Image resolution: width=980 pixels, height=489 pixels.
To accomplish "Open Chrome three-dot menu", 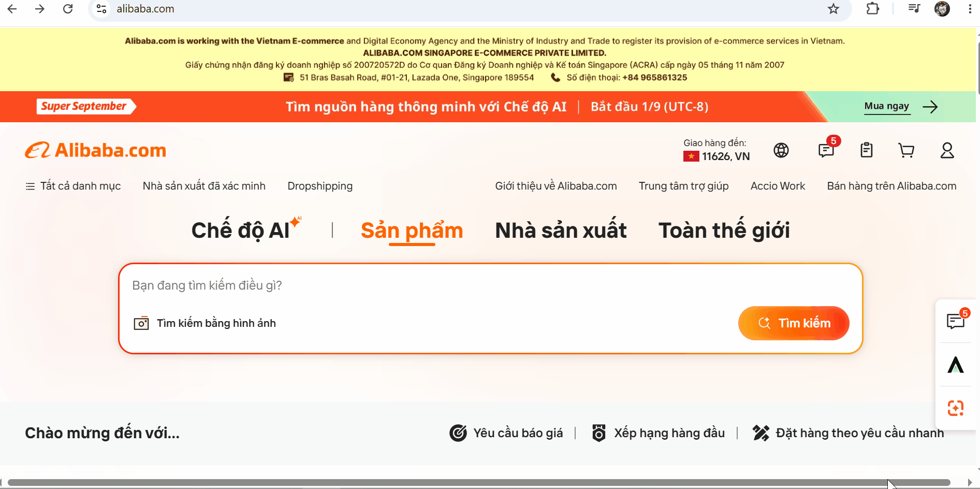I will (x=970, y=9).
